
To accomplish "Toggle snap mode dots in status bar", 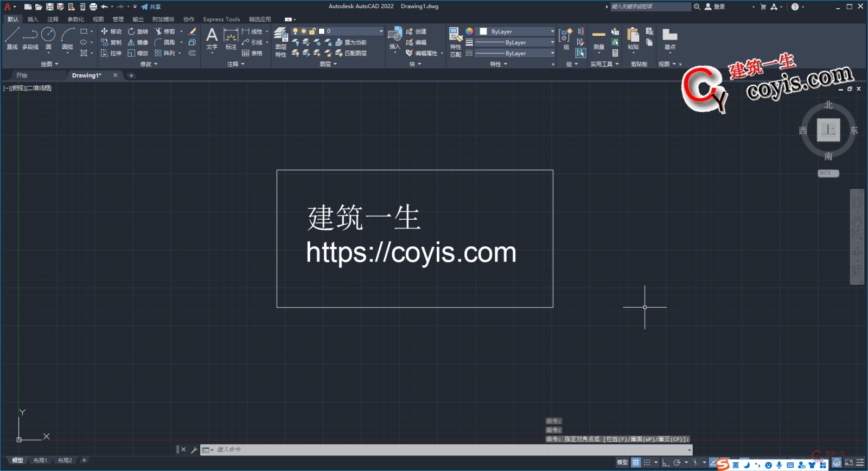I will (647, 462).
